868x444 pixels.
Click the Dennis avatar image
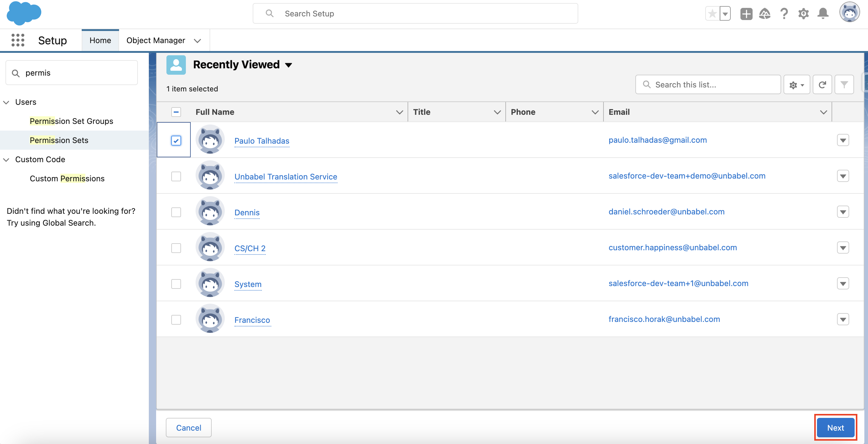tap(210, 211)
